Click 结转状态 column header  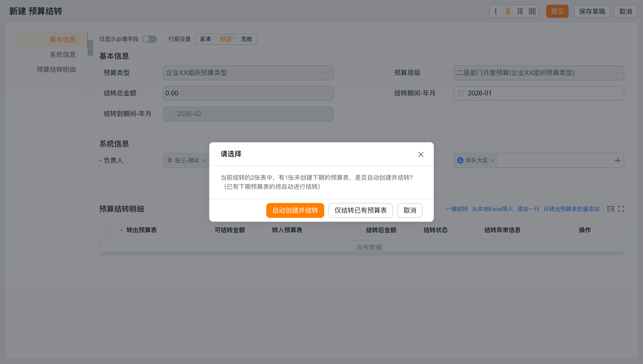[x=435, y=230]
